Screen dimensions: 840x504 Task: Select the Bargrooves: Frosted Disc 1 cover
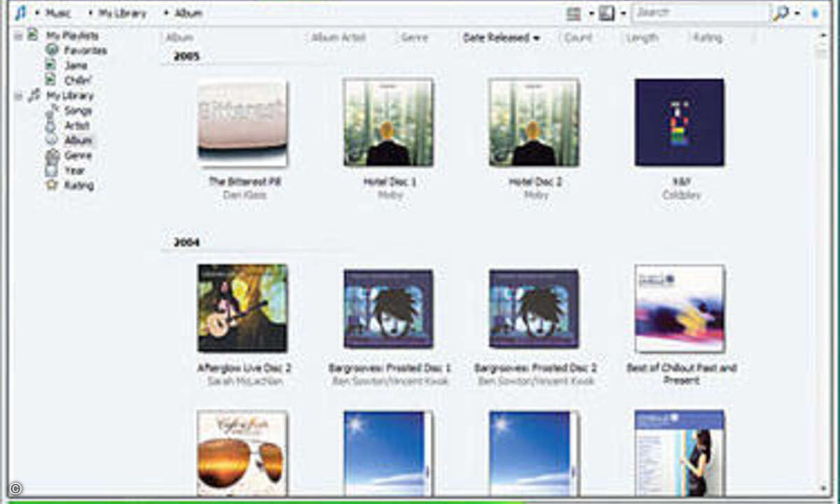pyautogui.click(x=388, y=309)
